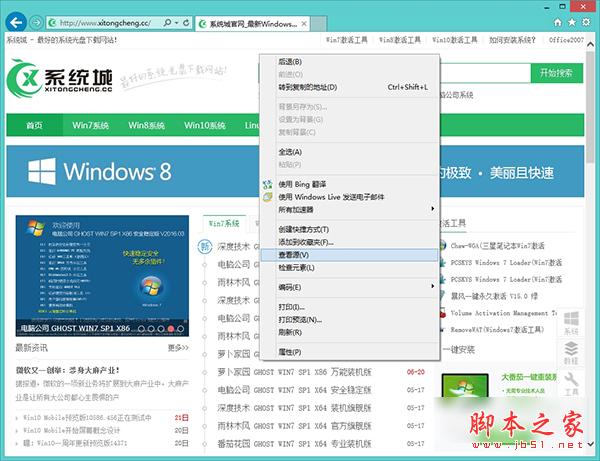
Task: Open the 系统 floating sidebar icon
Action: [x=571, y=323]
